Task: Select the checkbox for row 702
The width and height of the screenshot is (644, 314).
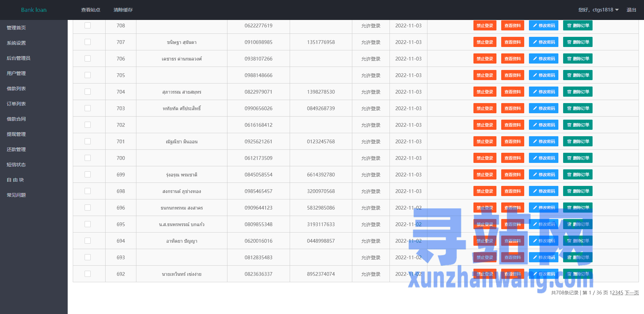Action: (88, 125)
